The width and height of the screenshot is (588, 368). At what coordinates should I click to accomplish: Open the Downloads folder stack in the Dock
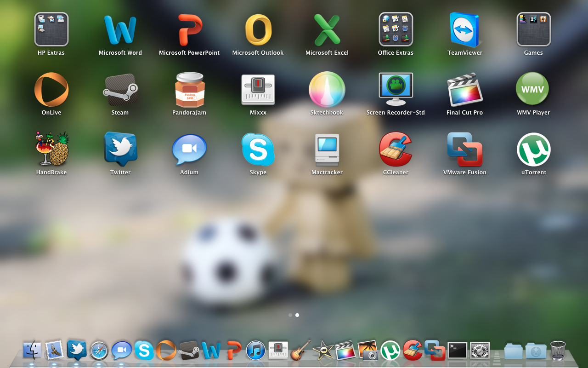(536, 351)
